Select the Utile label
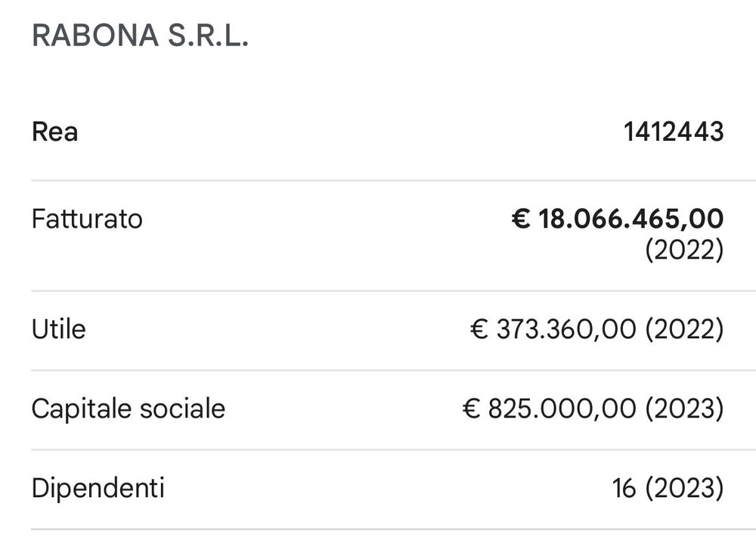This screenshot has height=547, width=756. [x=58, y=329]
